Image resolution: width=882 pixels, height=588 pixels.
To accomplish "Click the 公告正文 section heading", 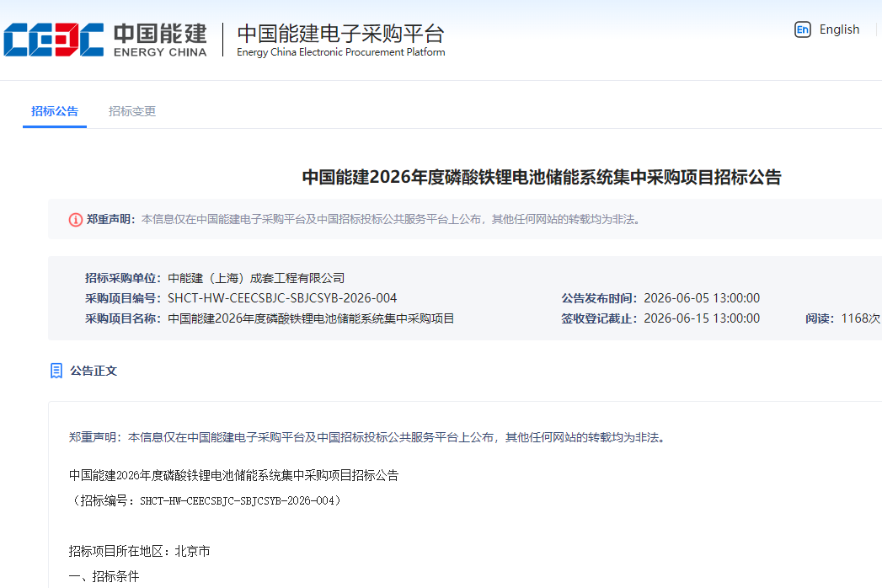I will tap(94, 371).
